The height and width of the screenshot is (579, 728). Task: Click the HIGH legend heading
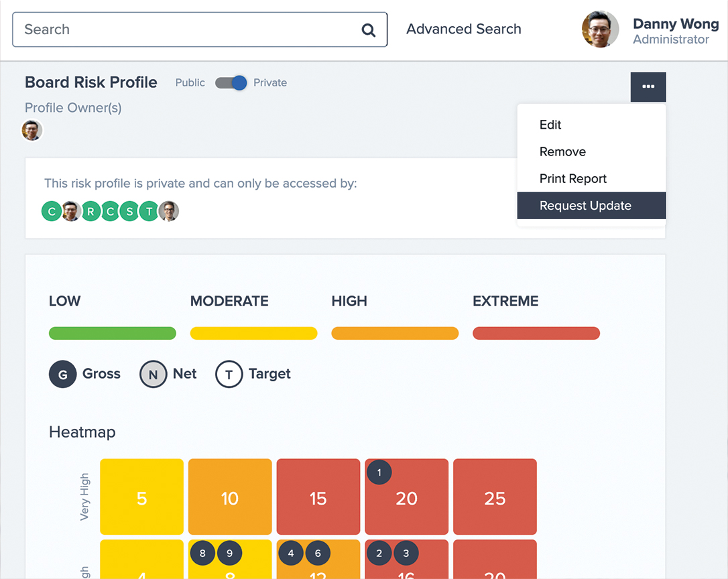click(x=349, y=302)
